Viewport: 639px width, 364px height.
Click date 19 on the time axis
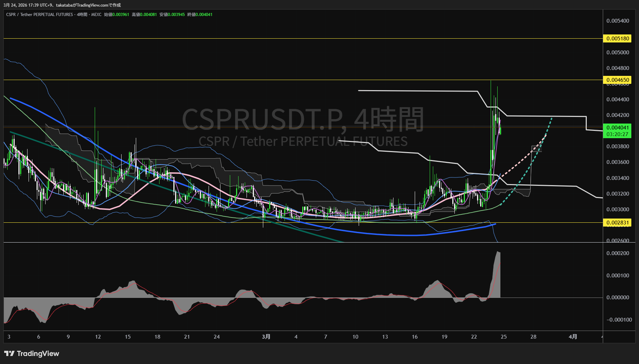click(444, 337)
